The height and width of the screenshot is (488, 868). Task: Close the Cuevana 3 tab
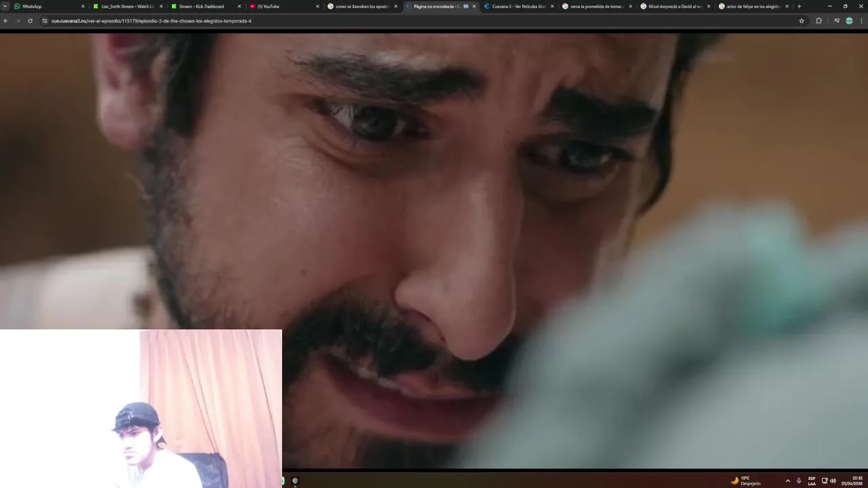click(552, 6)
